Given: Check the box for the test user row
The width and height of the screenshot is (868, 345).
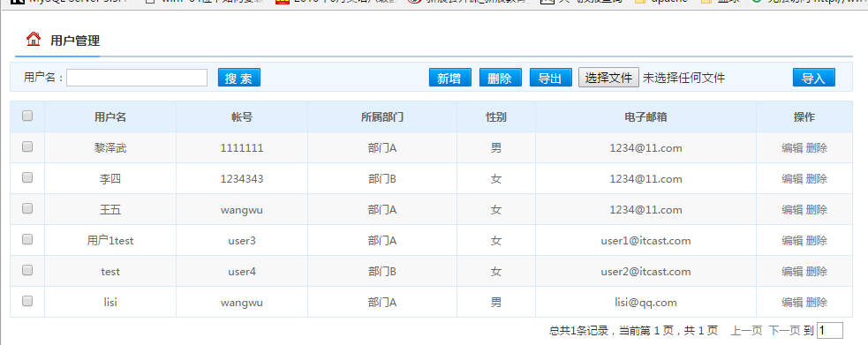Looking at the screenshot, I should (x=27, y=270).
